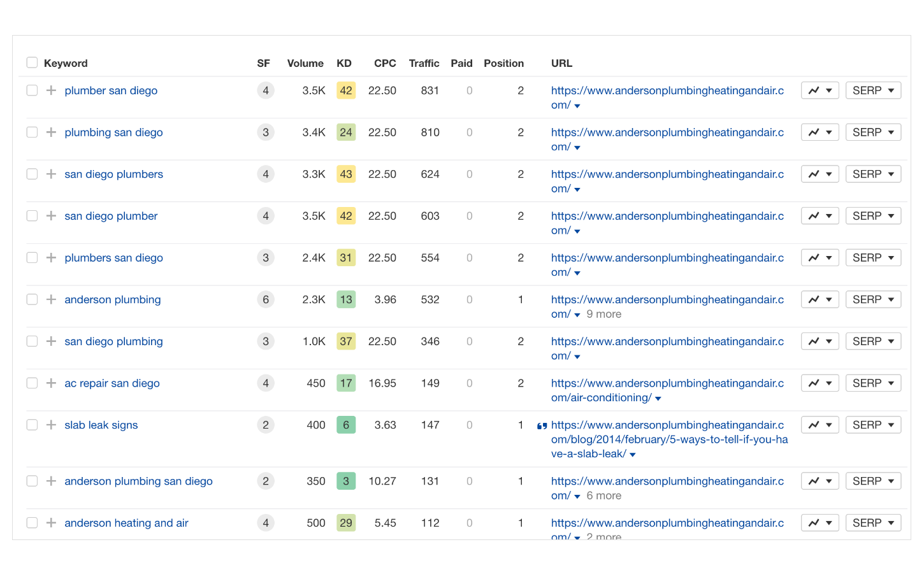This screenshot has height=577, width=924.
Task: Click plus icon beside slab leak signs
Action: 51,425
